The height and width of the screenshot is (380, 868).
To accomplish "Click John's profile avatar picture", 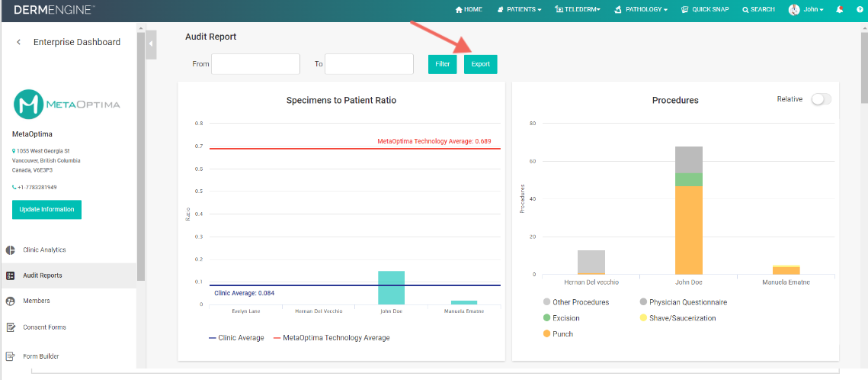I will (x=794, y=9).
